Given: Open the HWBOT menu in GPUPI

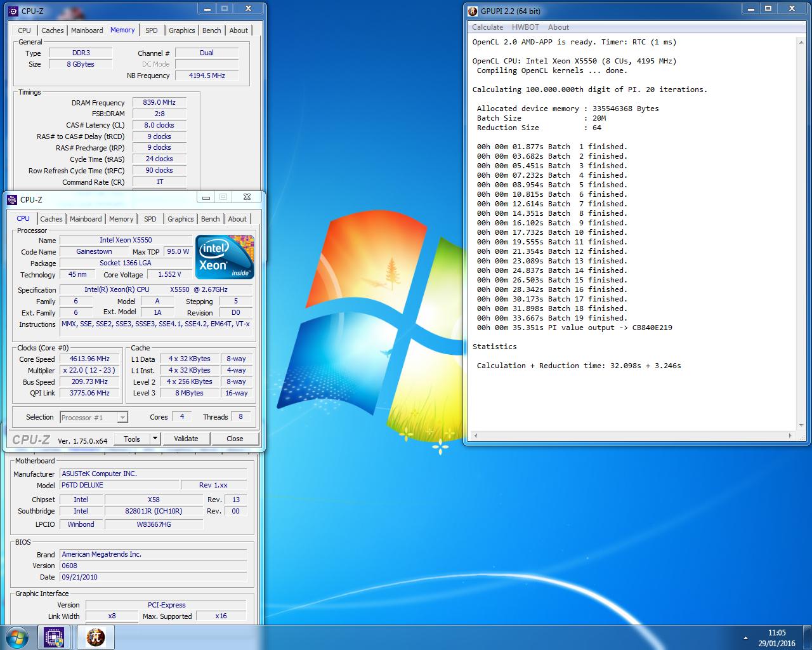Looking at the screenshot, I should click(x=525, y=27).
